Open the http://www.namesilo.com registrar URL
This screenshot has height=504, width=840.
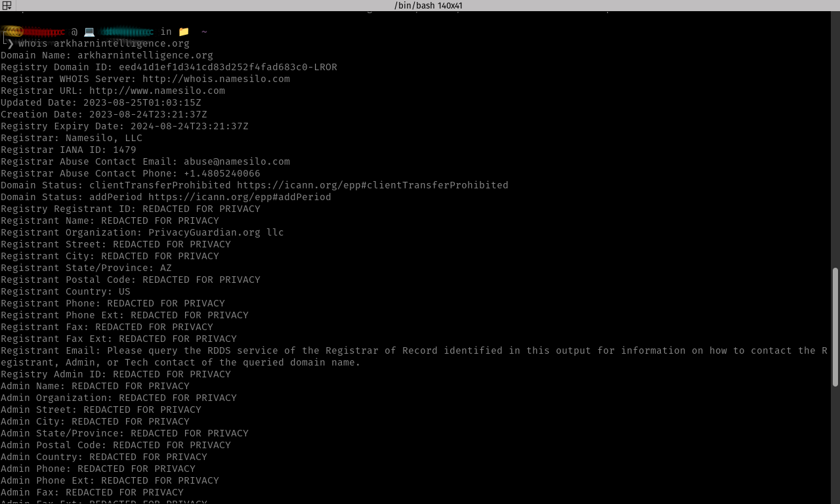(157, 91)
